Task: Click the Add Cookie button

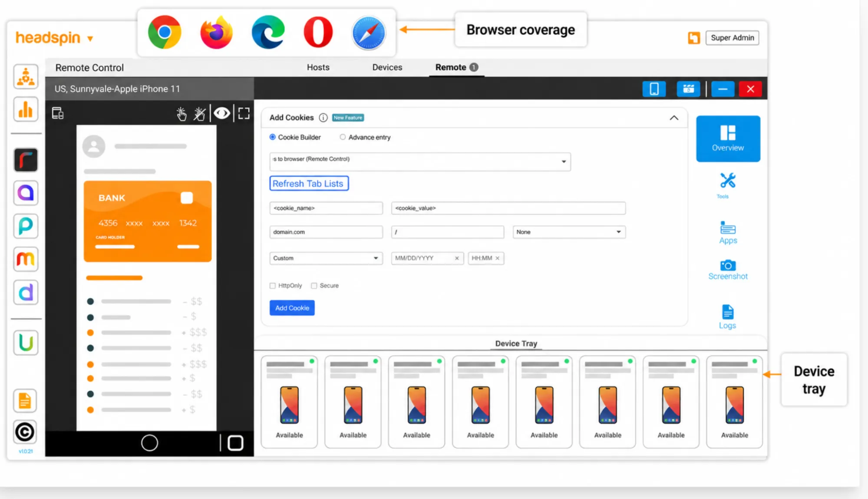Action: click(292, 308)
